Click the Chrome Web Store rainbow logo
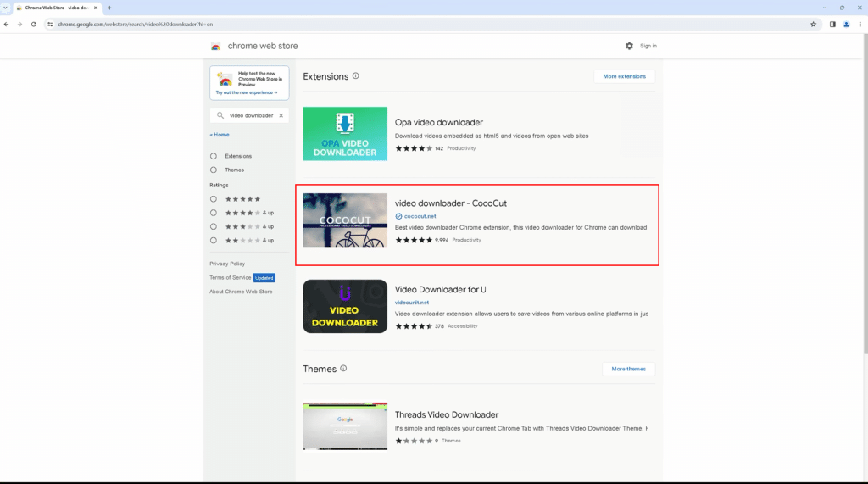 pos(216,47)
